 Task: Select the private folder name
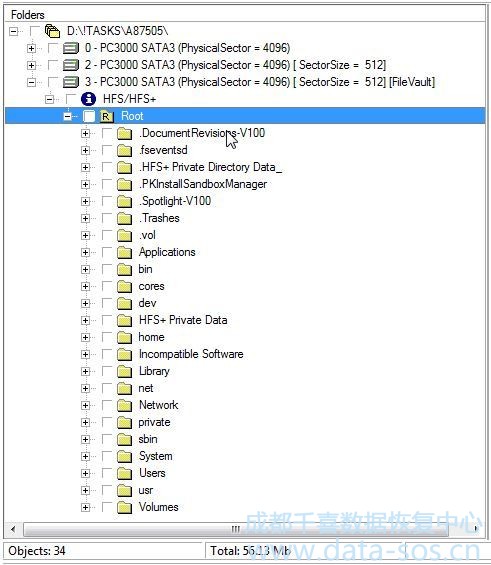coord(154,422)
